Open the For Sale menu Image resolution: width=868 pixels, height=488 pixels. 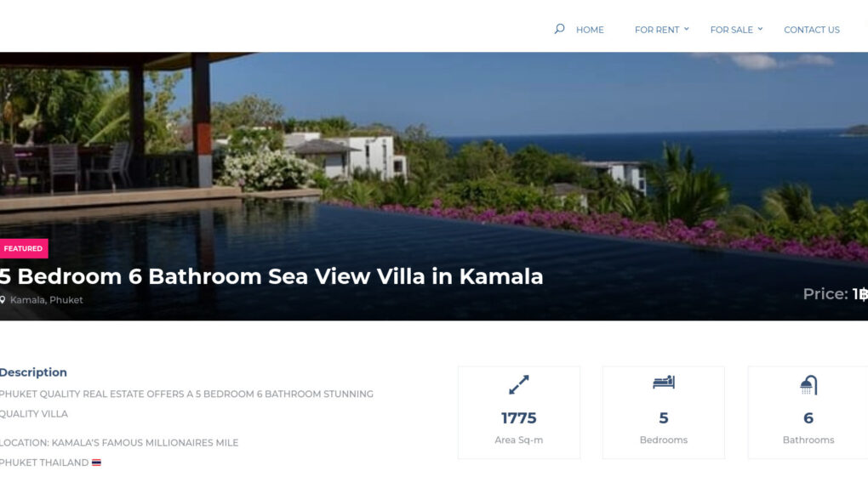pos(731,30)
